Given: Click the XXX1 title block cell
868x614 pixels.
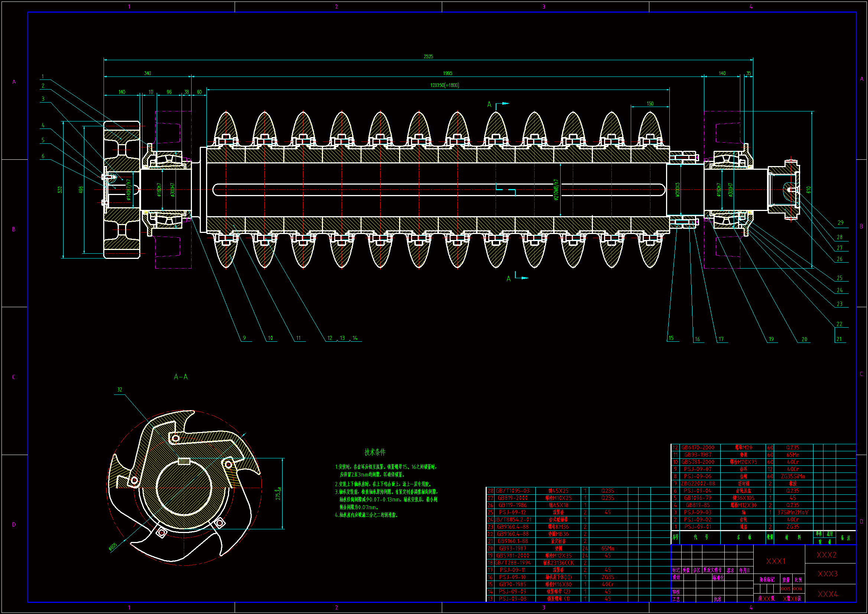Looking at the screenshot, I should (776, 561).
